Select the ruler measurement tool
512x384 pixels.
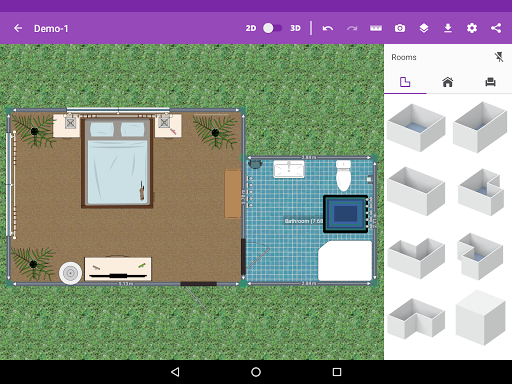pos(376,28)
